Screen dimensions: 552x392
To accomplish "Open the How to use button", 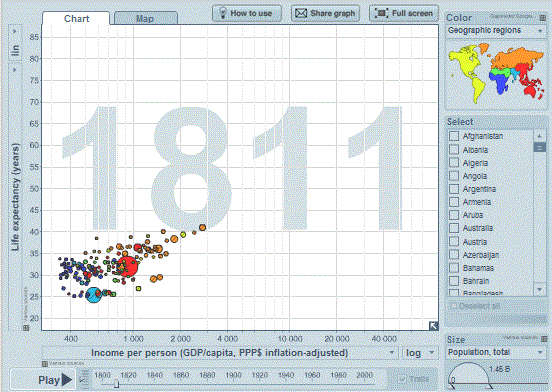I will (x=247, y=13).
